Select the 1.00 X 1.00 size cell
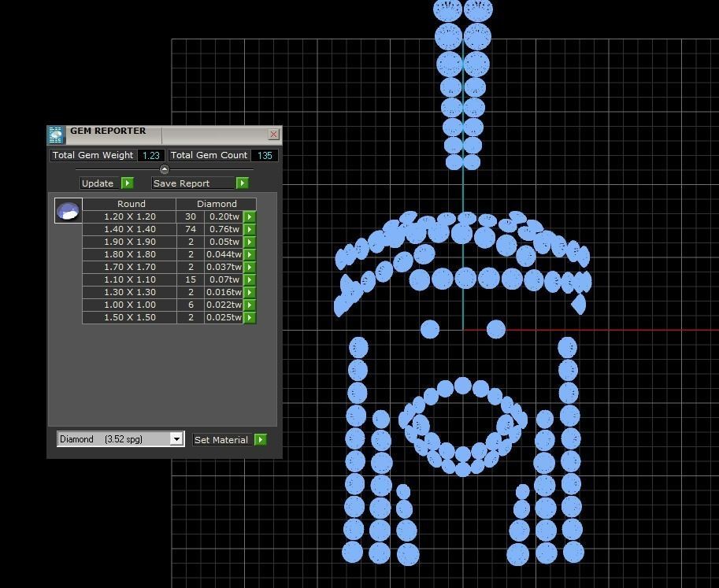719x588 pixels. (130, 305)
